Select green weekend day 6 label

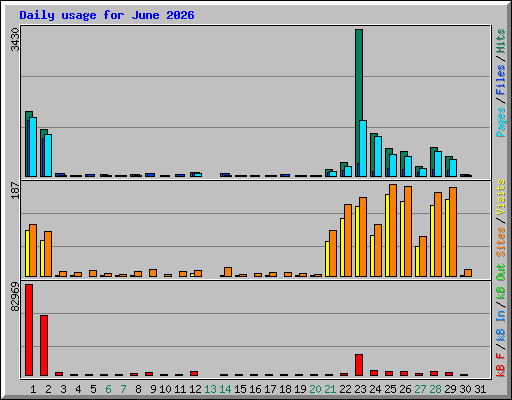pyautogui.click(x=108, y=389)
